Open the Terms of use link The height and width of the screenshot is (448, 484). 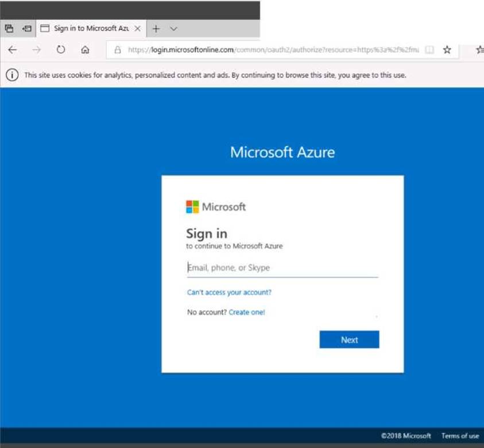(x=460, y=435)
